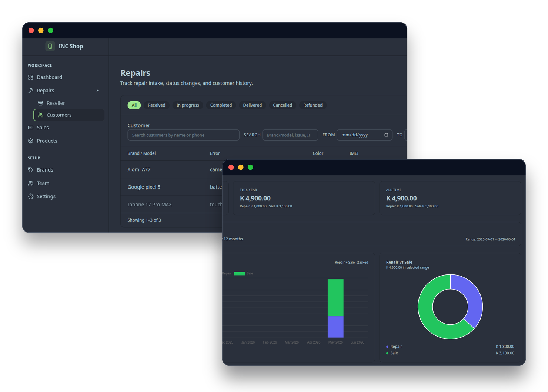Click the Repairs wrench icon
Screen dimensions: 548x392
31,91
